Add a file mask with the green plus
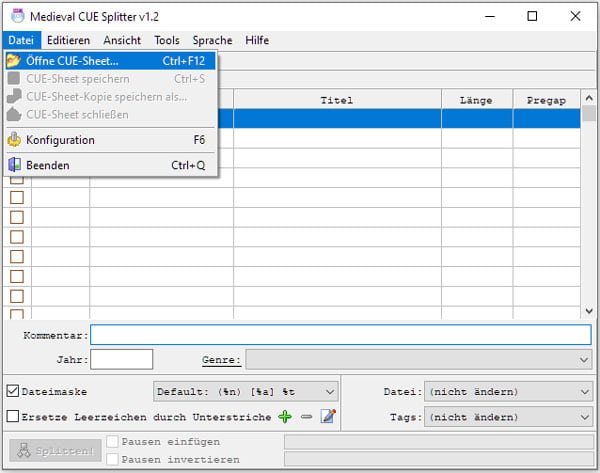The height and width of the screenshot is (473, 600). pyautogui.click(x=285, y=417)
